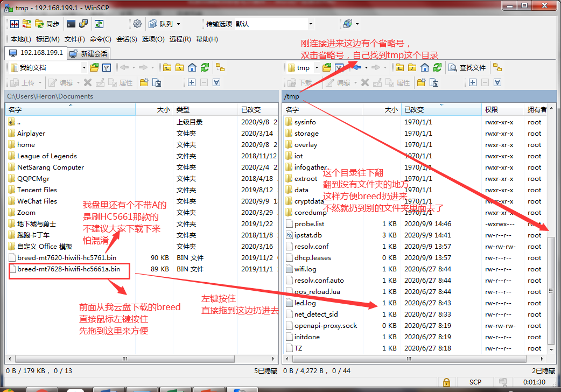Click the local new folder icon

point(144,82)
